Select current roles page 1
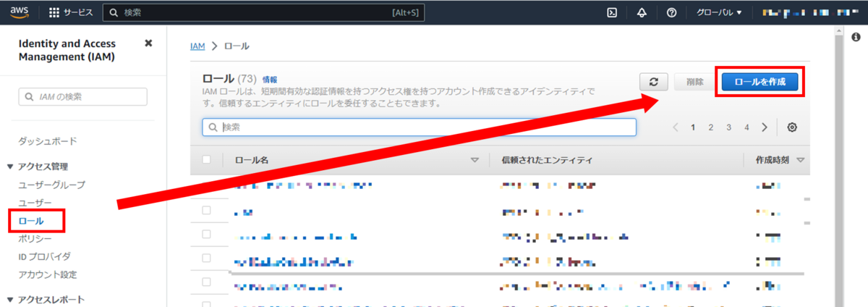 coord(693,127)
